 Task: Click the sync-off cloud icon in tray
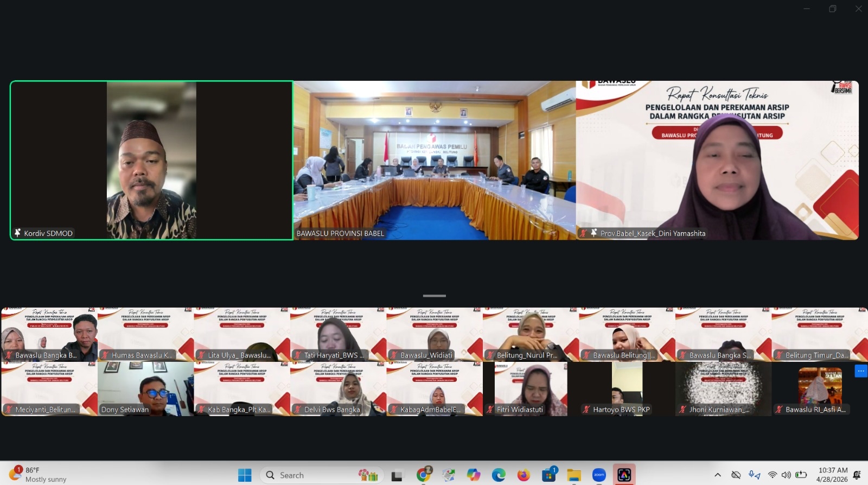pos(736,475)
